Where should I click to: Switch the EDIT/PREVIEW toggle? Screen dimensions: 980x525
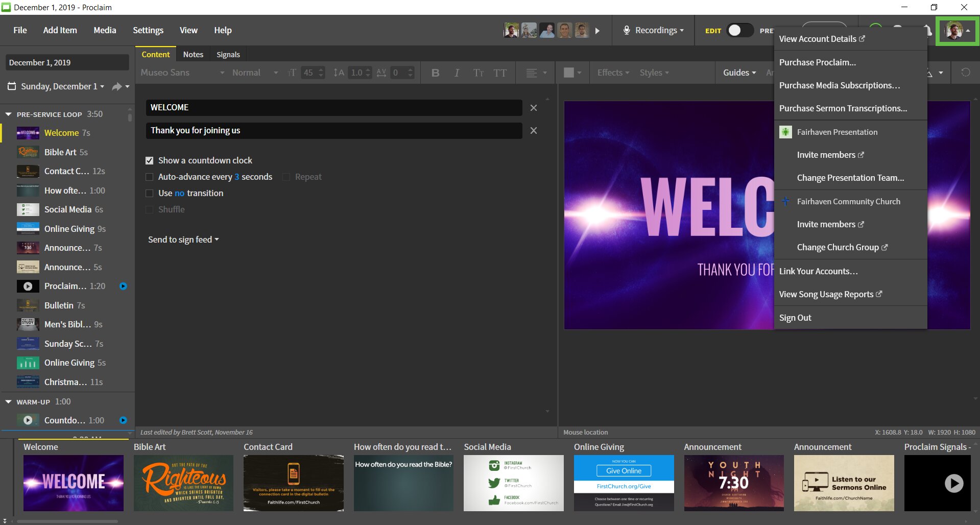[739, 31]
